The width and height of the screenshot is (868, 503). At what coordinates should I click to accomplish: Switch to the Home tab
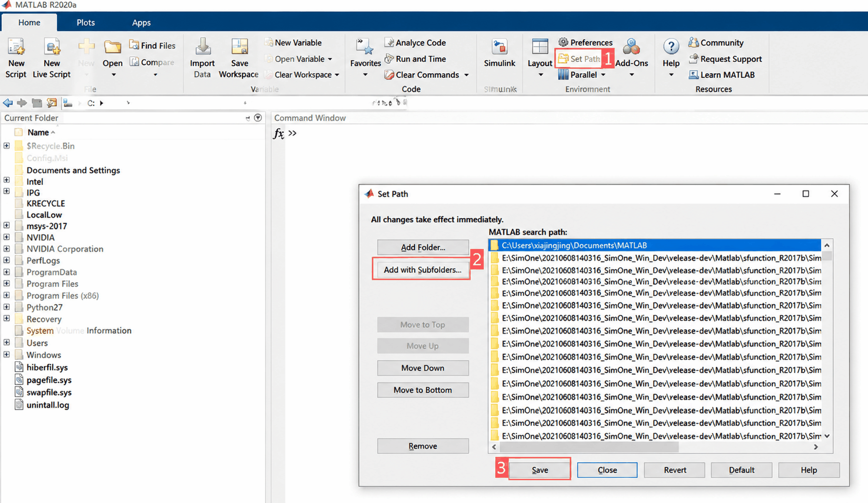(x=29, y=23)
